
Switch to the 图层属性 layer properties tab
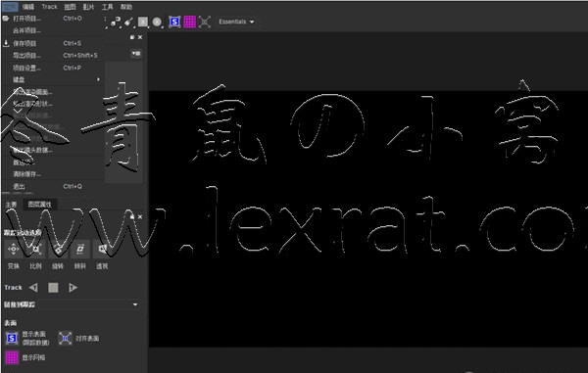coord(40,204)
